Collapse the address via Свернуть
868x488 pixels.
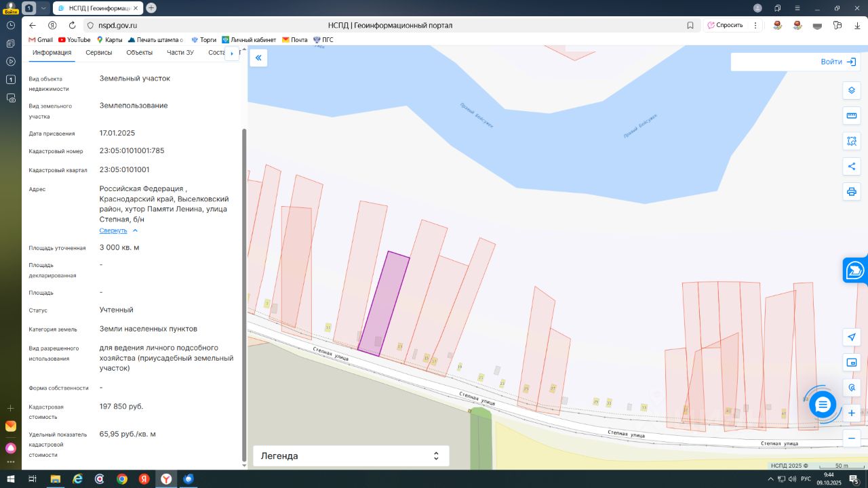pyautogui.click(x=119, y=230)
